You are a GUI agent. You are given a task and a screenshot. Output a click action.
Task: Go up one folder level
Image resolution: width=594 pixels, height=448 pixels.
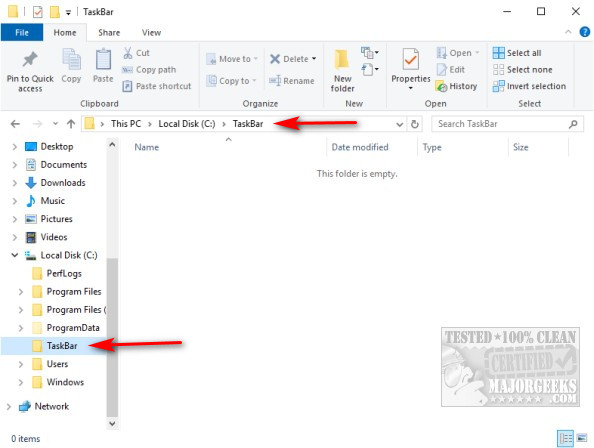[71, 124]
